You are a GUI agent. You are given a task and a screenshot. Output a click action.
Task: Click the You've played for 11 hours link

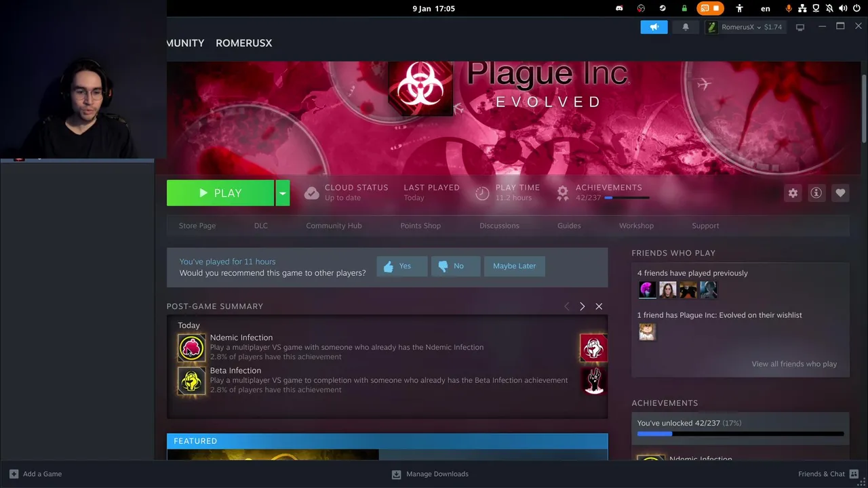click(227, 262)
